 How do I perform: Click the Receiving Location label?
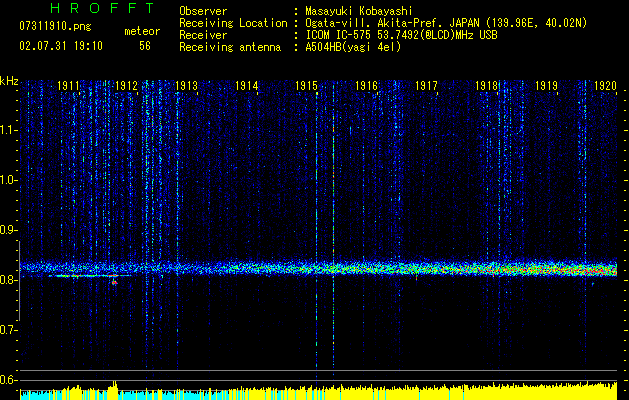[x=233, y=23]
